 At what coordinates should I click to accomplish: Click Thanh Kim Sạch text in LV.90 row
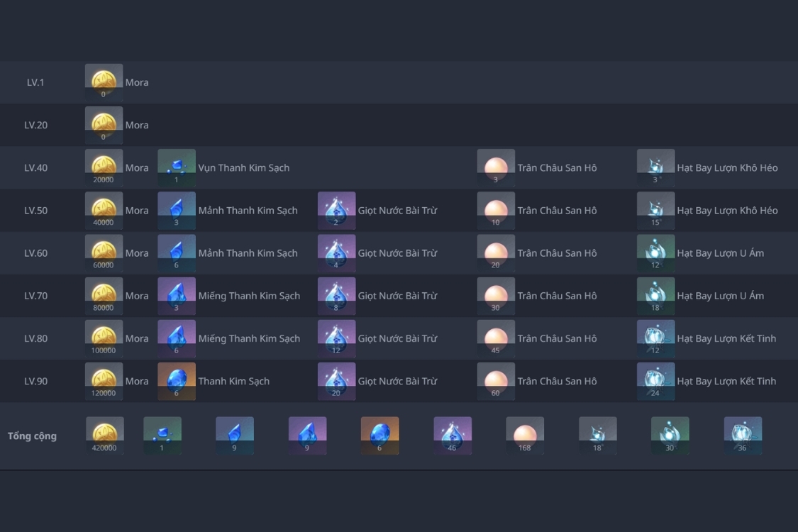233,382
